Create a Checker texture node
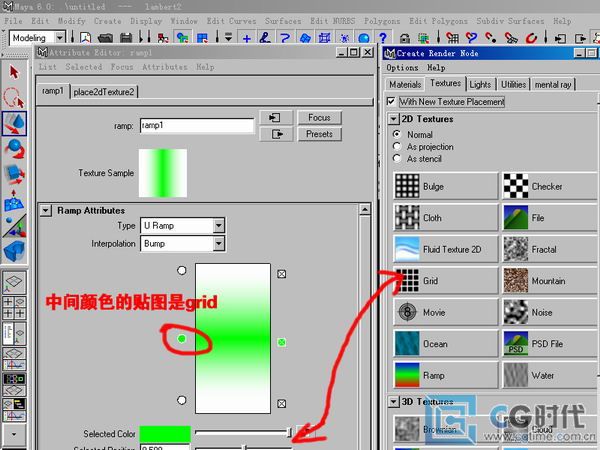 [549, 186]
